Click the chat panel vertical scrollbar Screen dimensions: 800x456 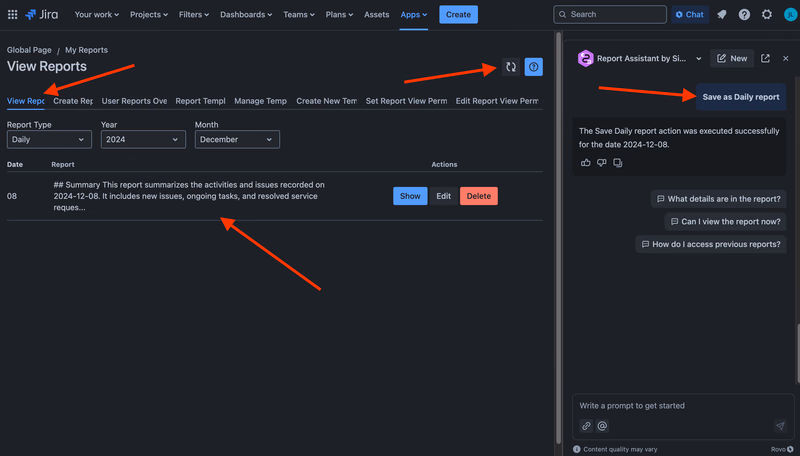point(797,353)
